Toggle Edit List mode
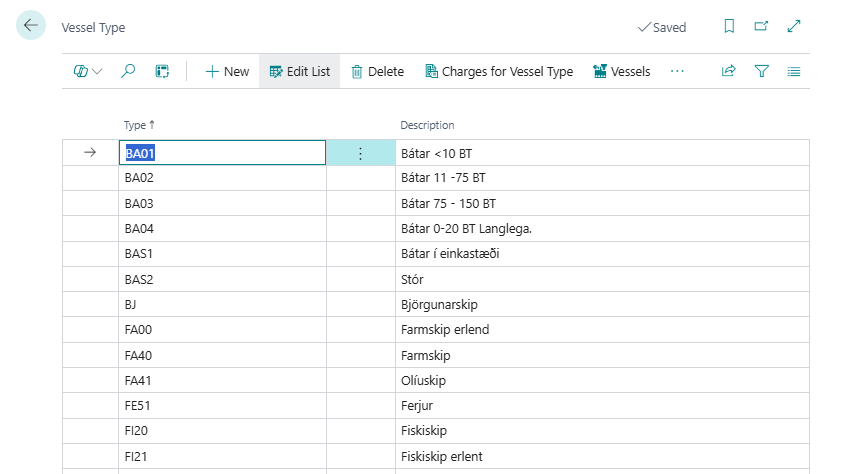Screen dimensions: 849x474 pyautogui.click(x=300, y=71)
